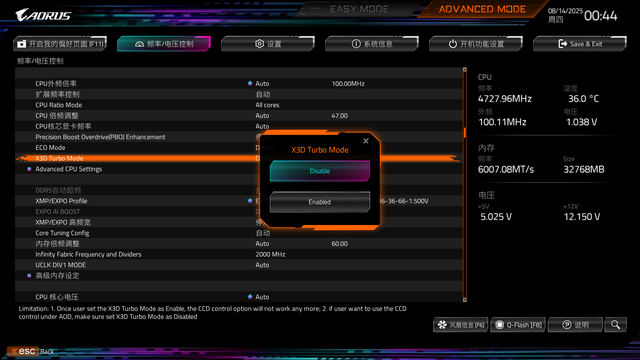Click the CPU frequency 4727.96MHz readout
The image size is (640, 360).
505,99
